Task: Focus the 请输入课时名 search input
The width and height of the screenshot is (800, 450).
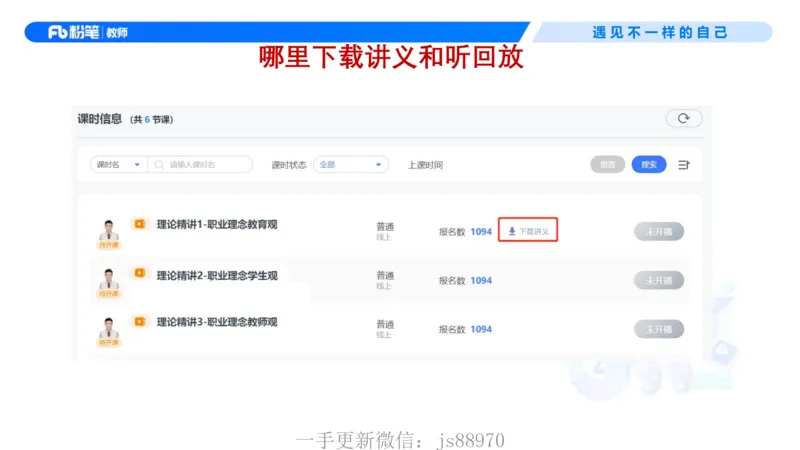Action: [x=201, y=164]
